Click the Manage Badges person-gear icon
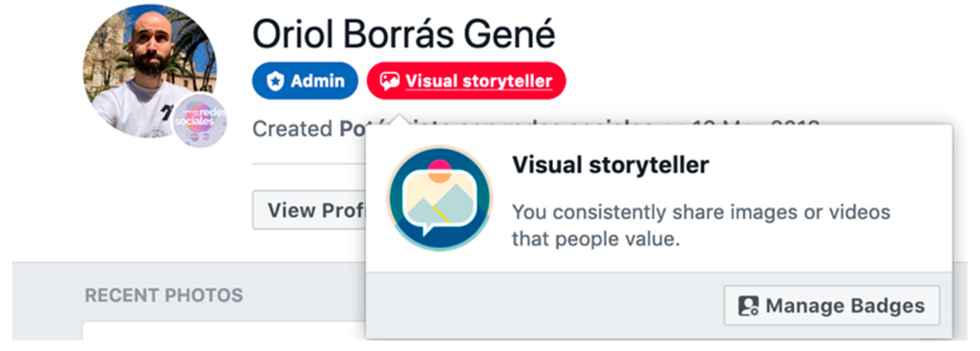 [x=748, y=306]
